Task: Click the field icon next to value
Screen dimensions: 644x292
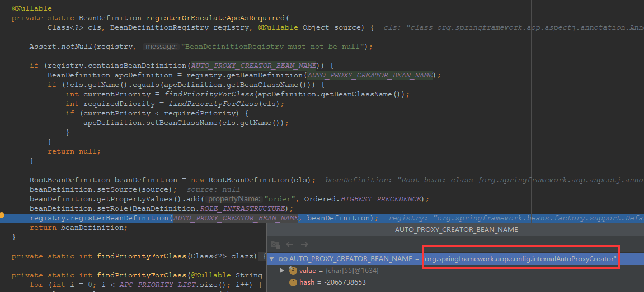Action: 293,271
